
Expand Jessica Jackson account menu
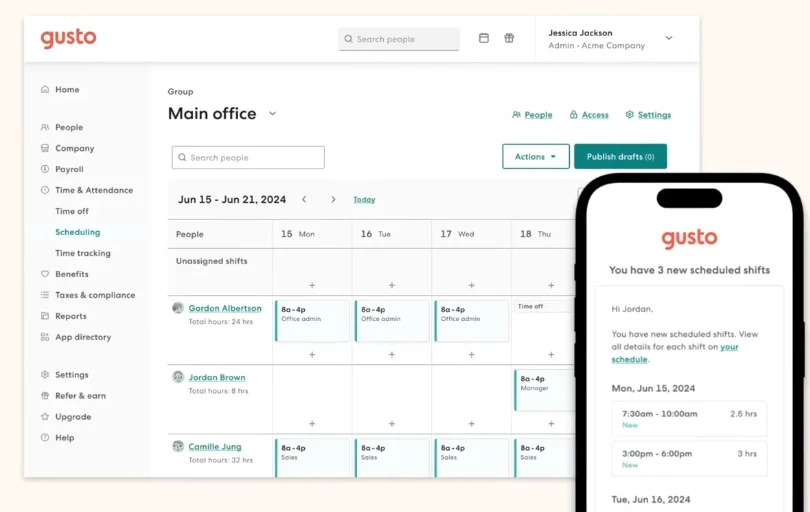click(x=669, y=38)
